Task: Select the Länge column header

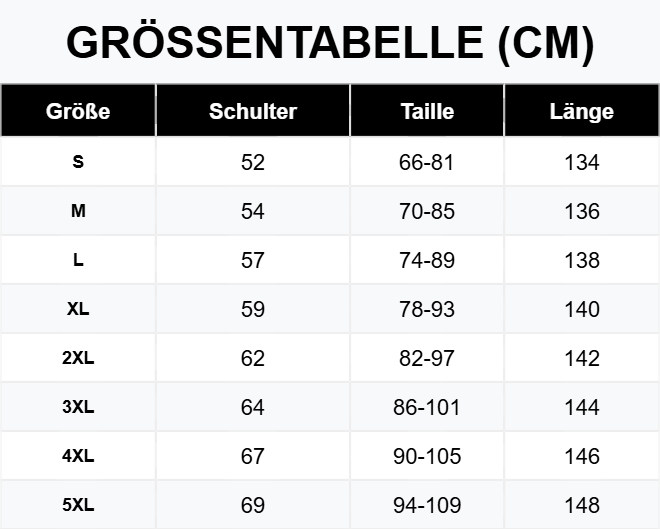Action: [581, 111]
